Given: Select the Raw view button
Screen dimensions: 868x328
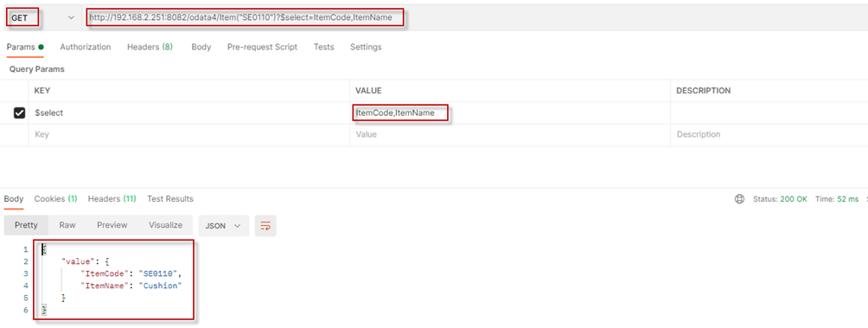Looking at the screenshot, I should point(67,226).
